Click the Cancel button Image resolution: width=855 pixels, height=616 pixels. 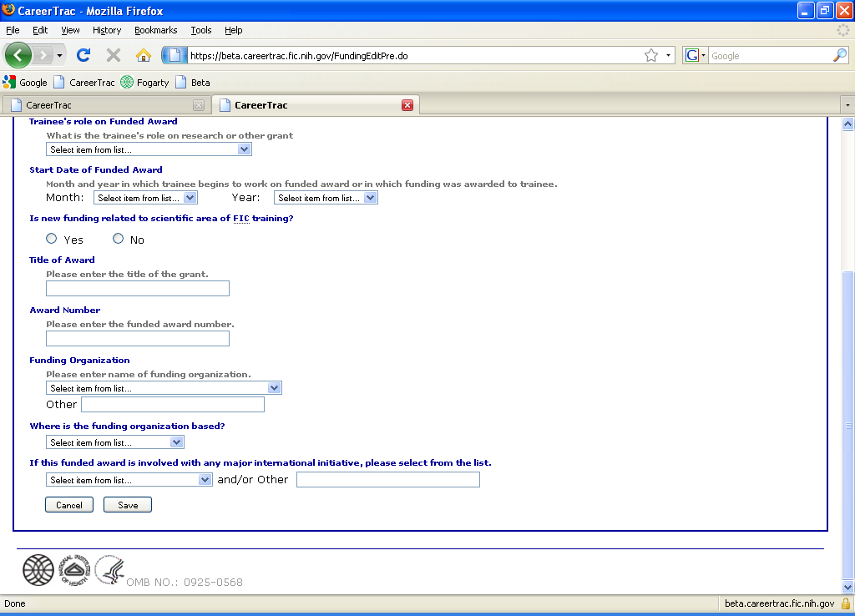(69, 505)
